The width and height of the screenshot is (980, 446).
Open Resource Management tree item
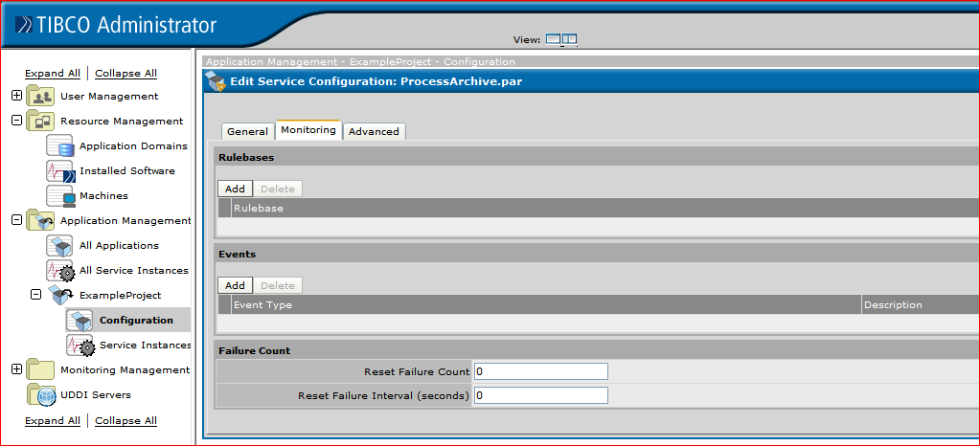click(x=122, y=122)
